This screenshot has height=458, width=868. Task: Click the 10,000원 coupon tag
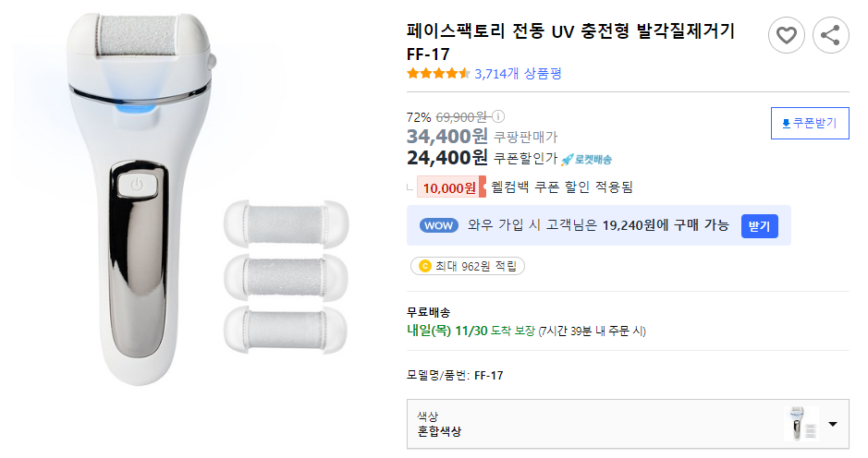coord(450,187)
